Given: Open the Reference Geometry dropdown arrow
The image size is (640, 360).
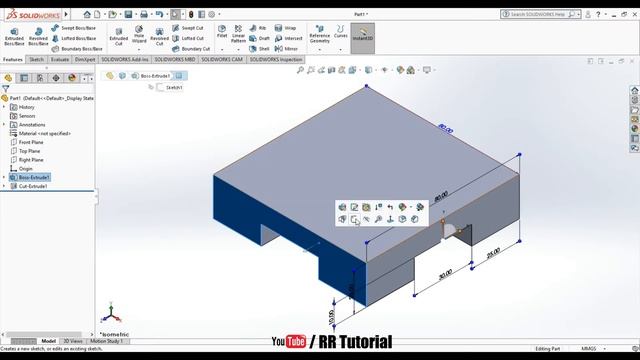Looking at the screenshot, I should [320, 50].
